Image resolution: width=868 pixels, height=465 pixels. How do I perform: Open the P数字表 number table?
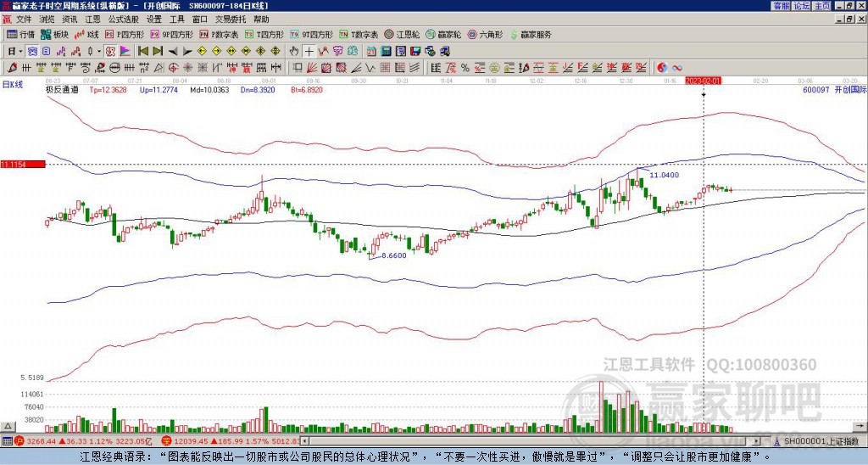tap(219, 34)
